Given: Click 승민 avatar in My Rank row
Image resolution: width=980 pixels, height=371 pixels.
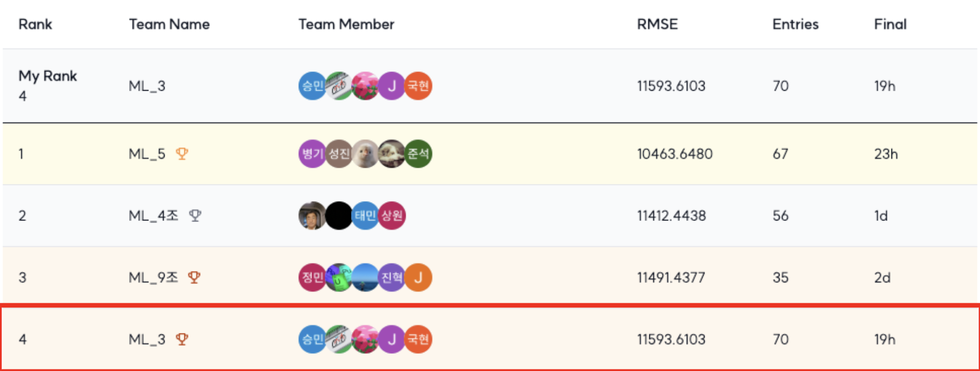Looking at the screenshot, I should [x=312, y=85].
